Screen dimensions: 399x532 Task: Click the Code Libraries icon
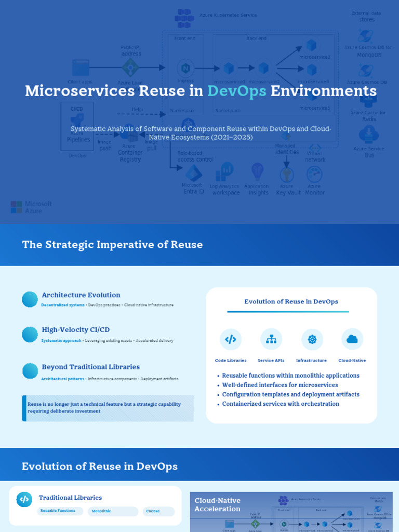tap(231, 339)
